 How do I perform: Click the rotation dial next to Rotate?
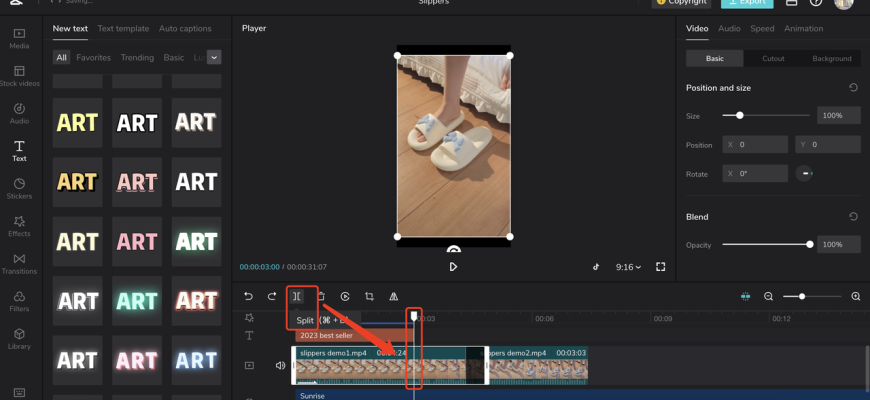[x=804, y=174]
